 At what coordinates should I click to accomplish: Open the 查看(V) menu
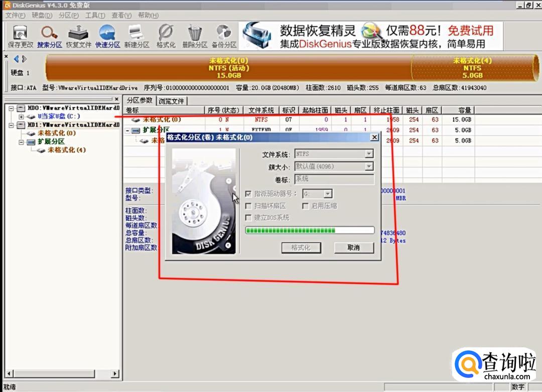121,15
